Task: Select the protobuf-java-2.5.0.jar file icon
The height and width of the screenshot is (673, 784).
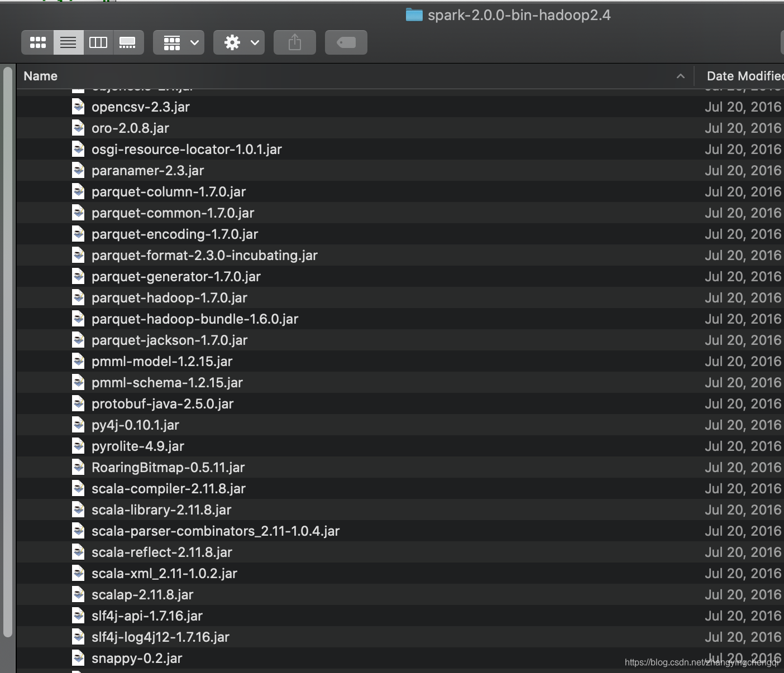Action: pos(78,403)
